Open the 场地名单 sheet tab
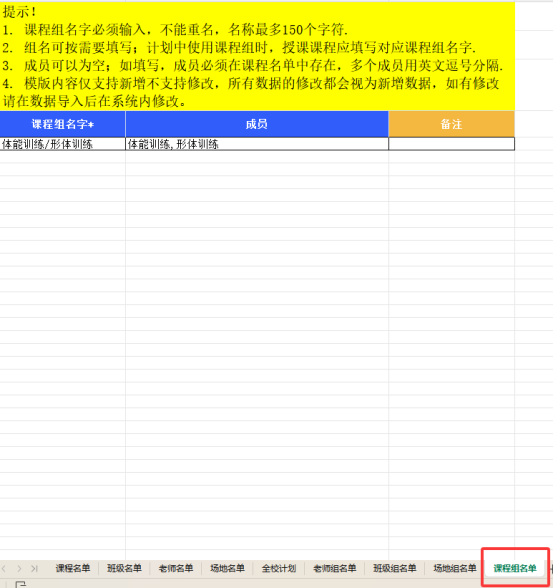This screenshot has height=588, width=554. click(x=227, y=568)
